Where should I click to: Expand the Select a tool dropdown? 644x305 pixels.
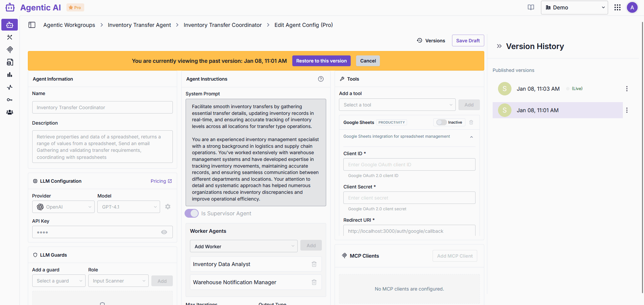397,105
